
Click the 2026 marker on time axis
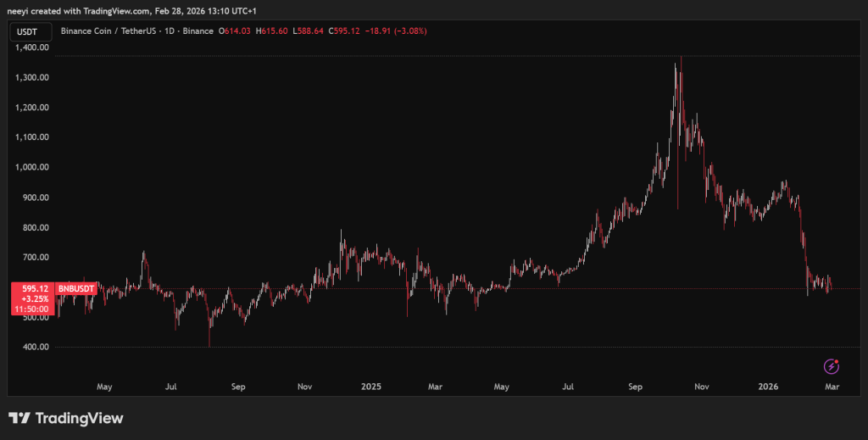coord(768,387)
